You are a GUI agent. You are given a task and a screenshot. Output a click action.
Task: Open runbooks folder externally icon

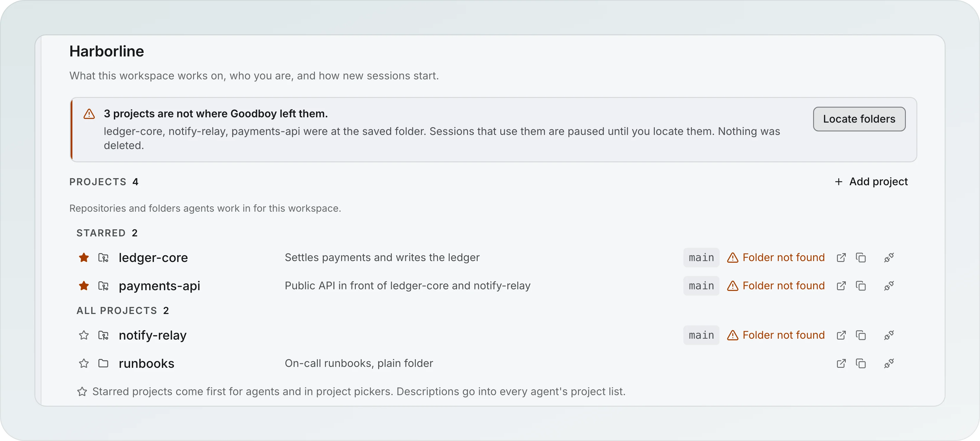[841, 363]
